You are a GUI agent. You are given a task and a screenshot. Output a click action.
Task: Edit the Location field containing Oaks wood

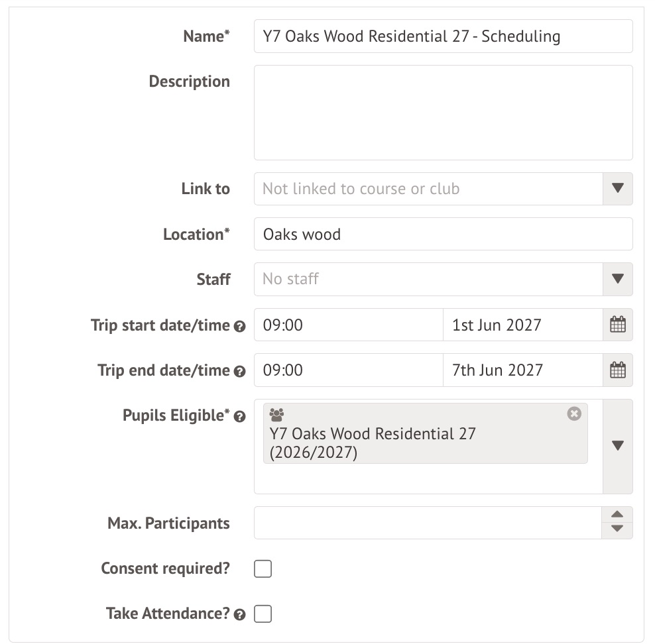(x=442, y=234)
